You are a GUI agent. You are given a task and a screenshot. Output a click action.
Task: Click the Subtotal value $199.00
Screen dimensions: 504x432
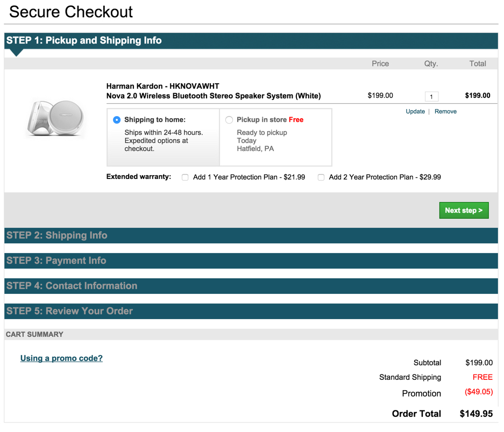pos(479,363)
